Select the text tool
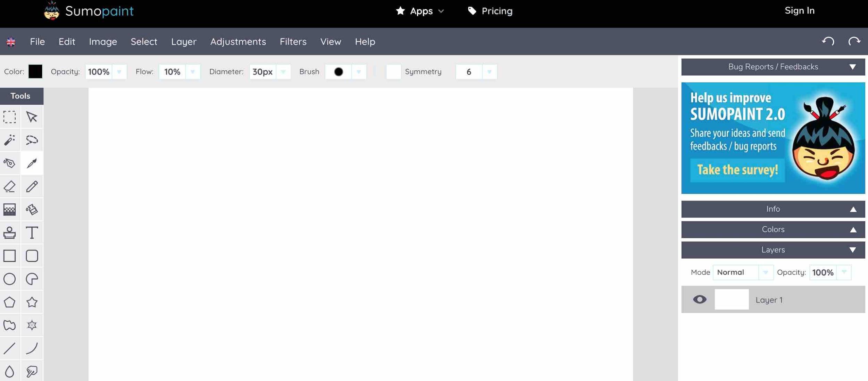The height and width of the screenshot is (381, 868). coord(32,232)
